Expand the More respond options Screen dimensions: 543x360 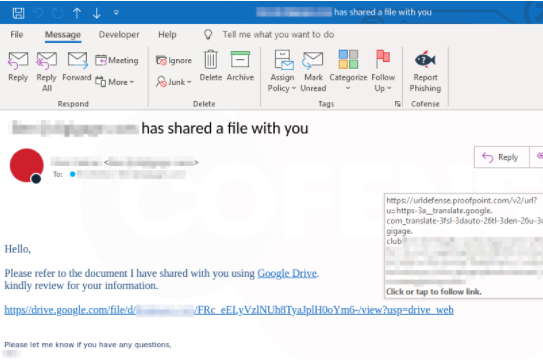click(115, 82)
